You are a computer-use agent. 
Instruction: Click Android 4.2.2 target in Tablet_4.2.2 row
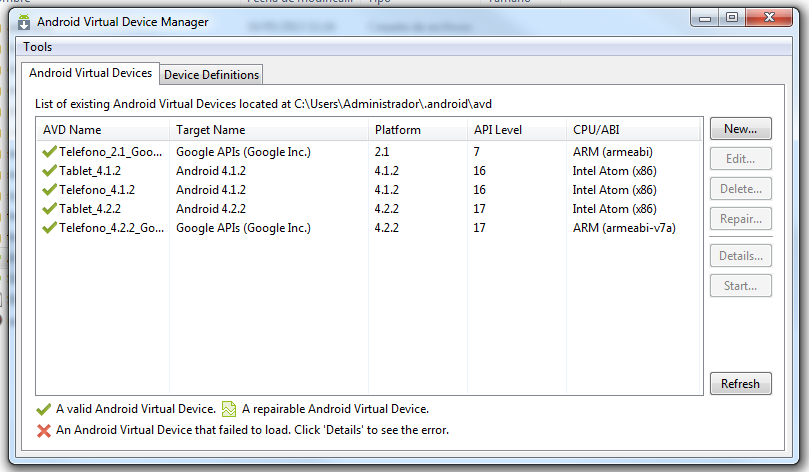(211, 209)
